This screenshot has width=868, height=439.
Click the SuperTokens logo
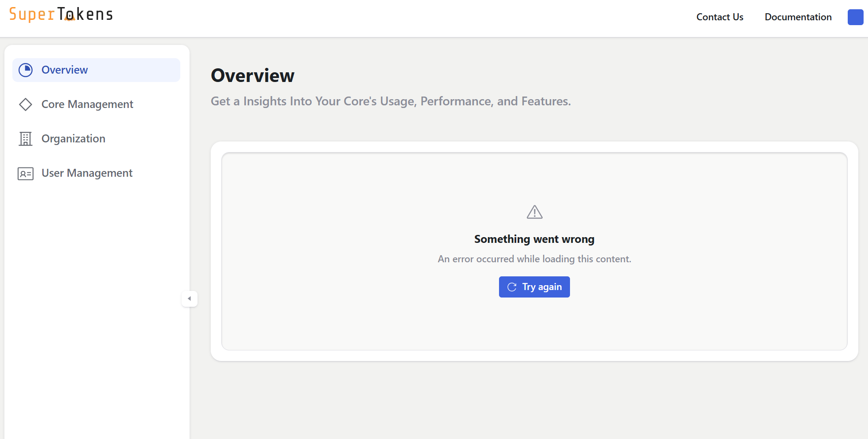pos(61,15)
